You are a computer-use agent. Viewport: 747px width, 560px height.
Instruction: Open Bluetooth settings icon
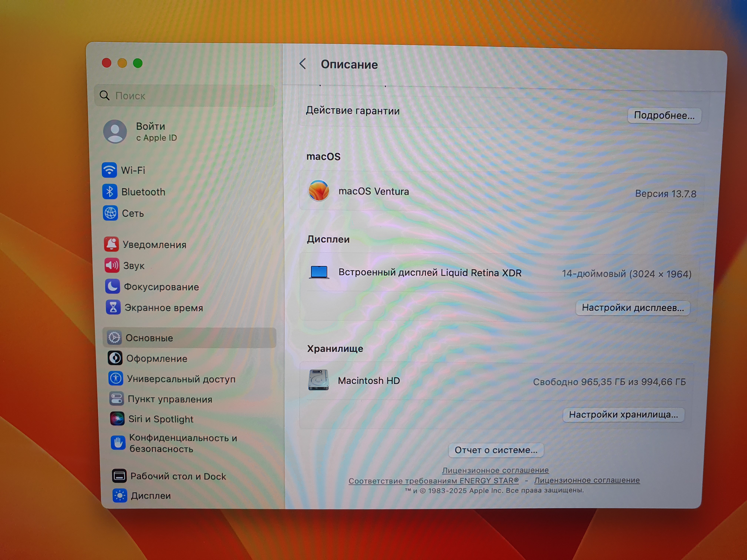point(110,192)
